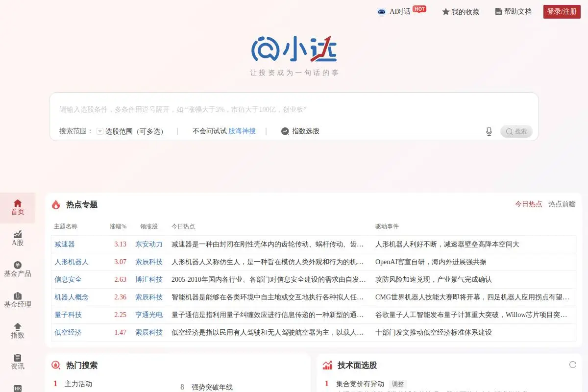Select hot search 强势突破年线
The width and height of the screenshot is (588, 392).
(x=212, y=387)
